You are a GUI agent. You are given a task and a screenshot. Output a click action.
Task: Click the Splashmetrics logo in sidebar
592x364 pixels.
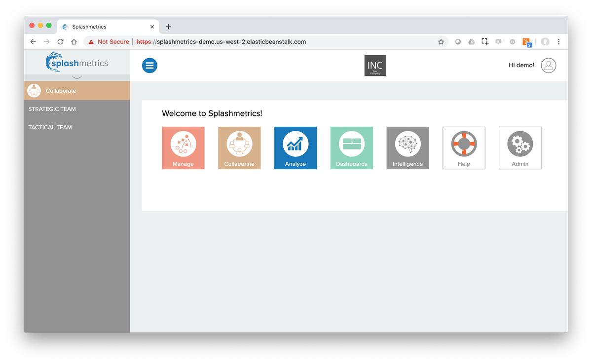click(77, 63)
